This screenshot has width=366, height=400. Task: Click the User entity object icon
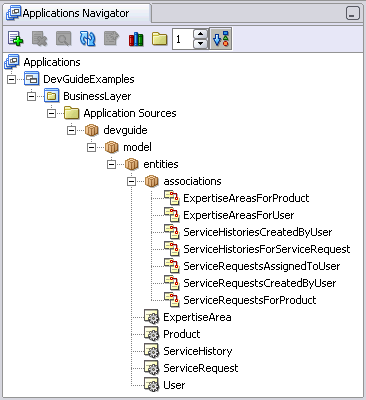click(152, 385)
